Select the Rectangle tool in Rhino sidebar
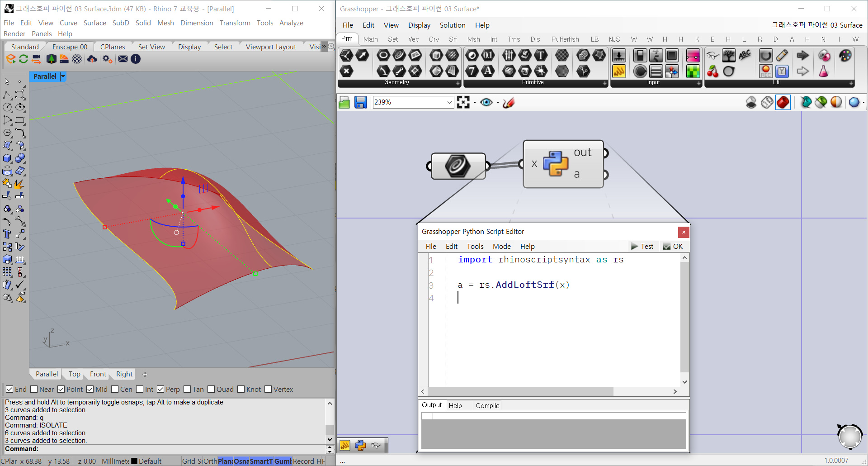The image size is (868, 466). click(20, 120)
